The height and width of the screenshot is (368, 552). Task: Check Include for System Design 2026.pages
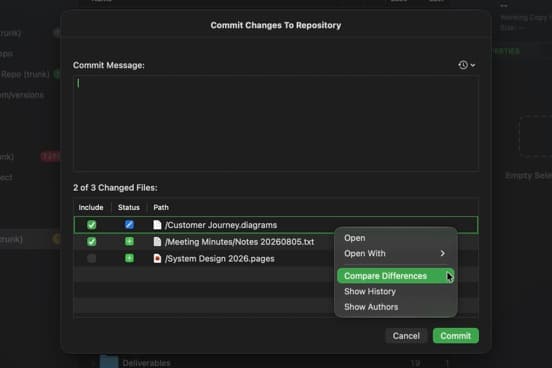point(92,258)
